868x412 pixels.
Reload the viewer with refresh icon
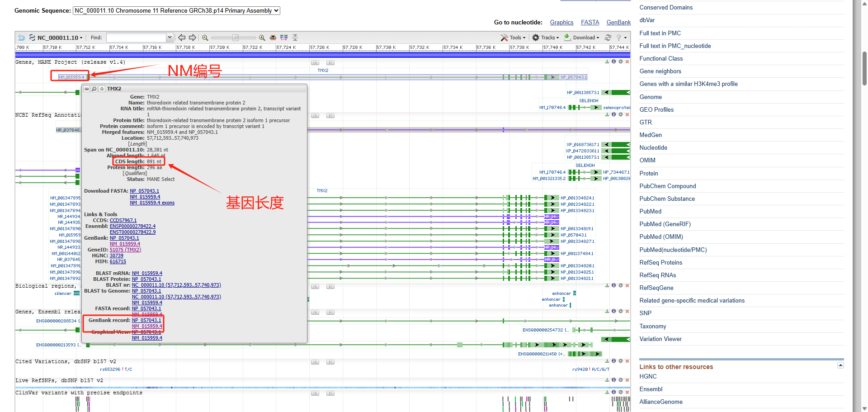click(608, 38)
